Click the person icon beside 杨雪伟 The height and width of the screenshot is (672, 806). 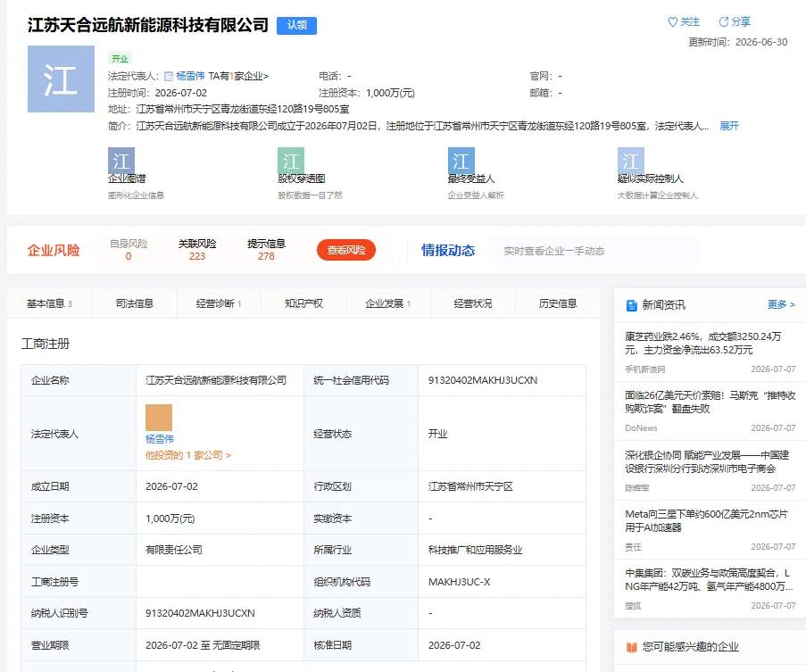click(169, 77)
